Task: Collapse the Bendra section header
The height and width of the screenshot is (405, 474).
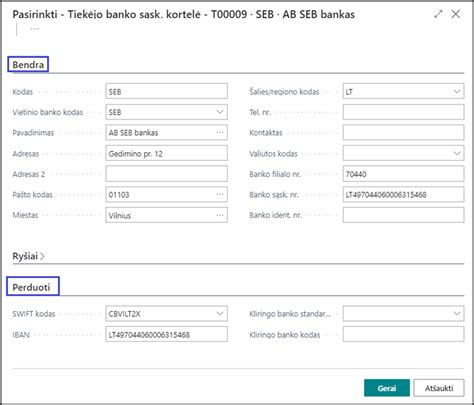Action: pos(28,64)
